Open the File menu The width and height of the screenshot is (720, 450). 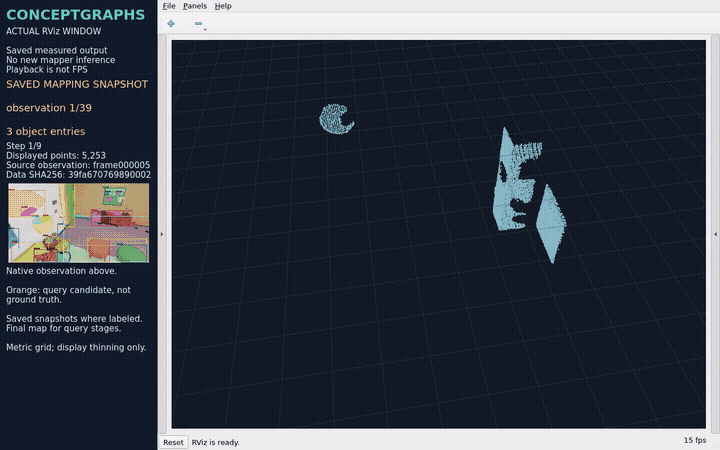pyautogui.click(x=169, y=6)
